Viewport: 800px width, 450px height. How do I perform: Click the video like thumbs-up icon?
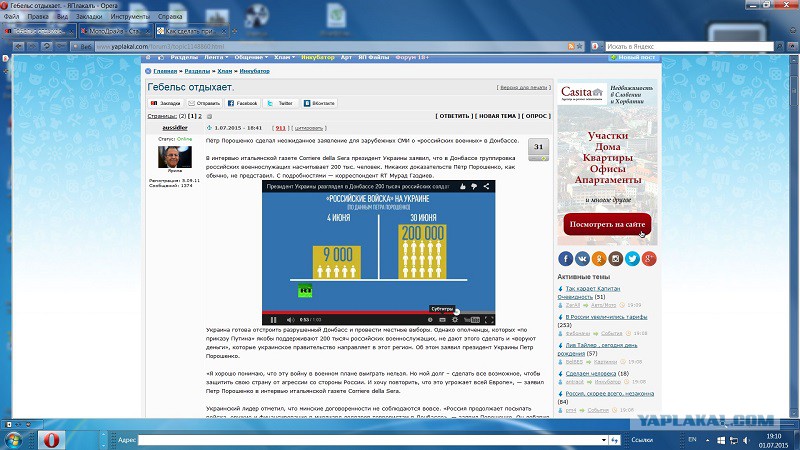[463, 187]
